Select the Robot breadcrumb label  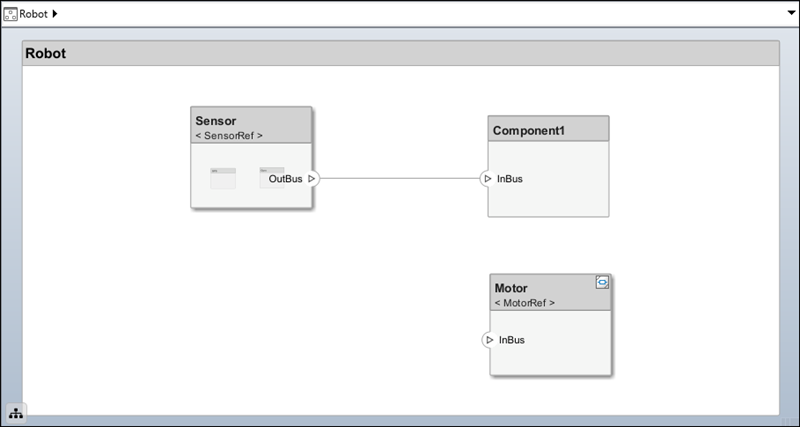34,14
